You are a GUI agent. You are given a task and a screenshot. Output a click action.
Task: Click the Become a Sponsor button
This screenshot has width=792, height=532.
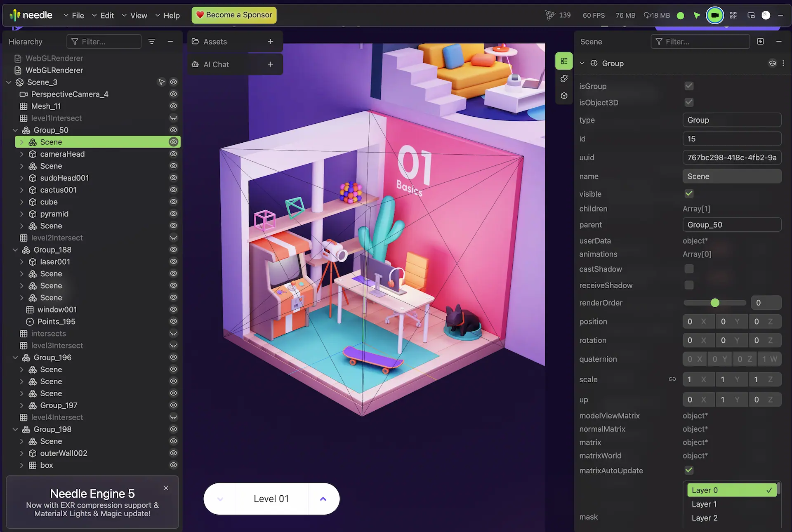tap(234, 15)
